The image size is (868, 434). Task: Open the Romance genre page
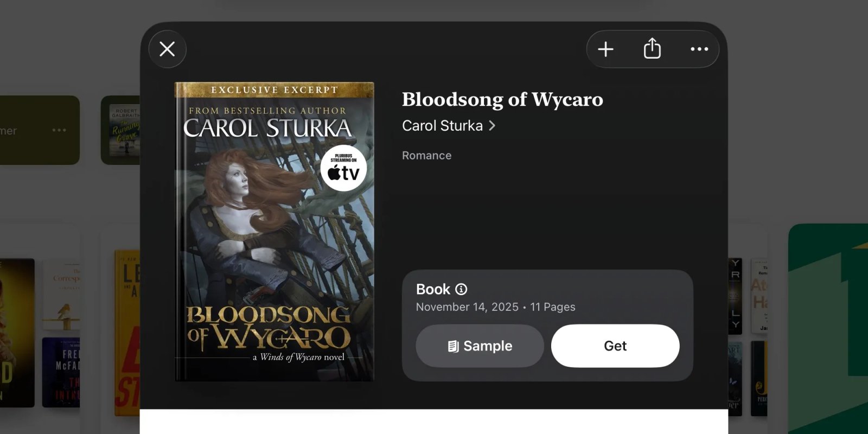coord(426,155)
